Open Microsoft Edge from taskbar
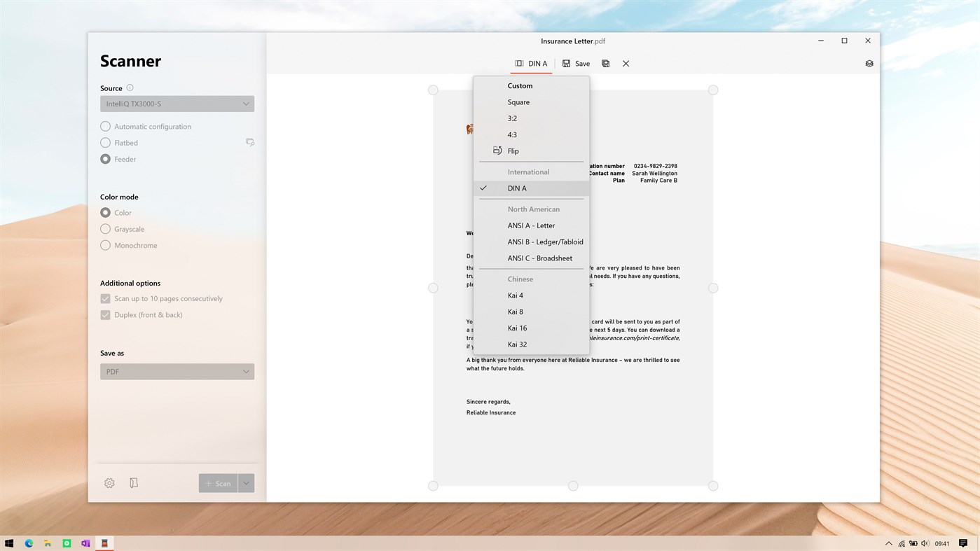The width and height of the screenshot is (980, 551). pyautogui.click(x=29, y=543)
